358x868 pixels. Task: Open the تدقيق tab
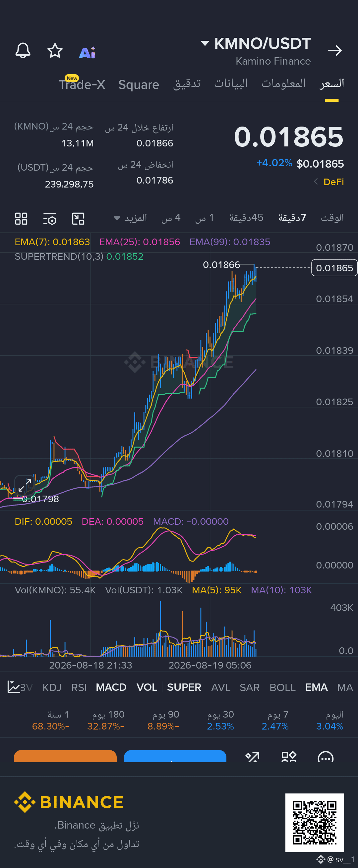[187, 83]
